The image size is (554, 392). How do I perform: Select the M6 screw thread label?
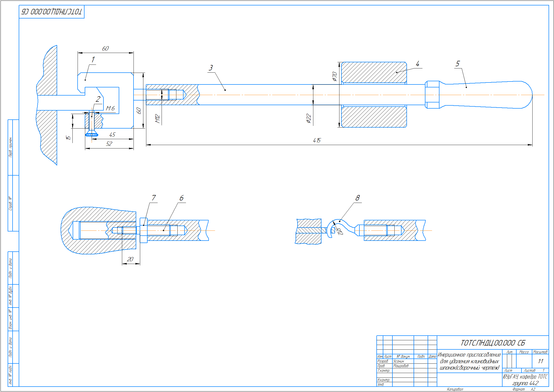(x=110, y=108)
